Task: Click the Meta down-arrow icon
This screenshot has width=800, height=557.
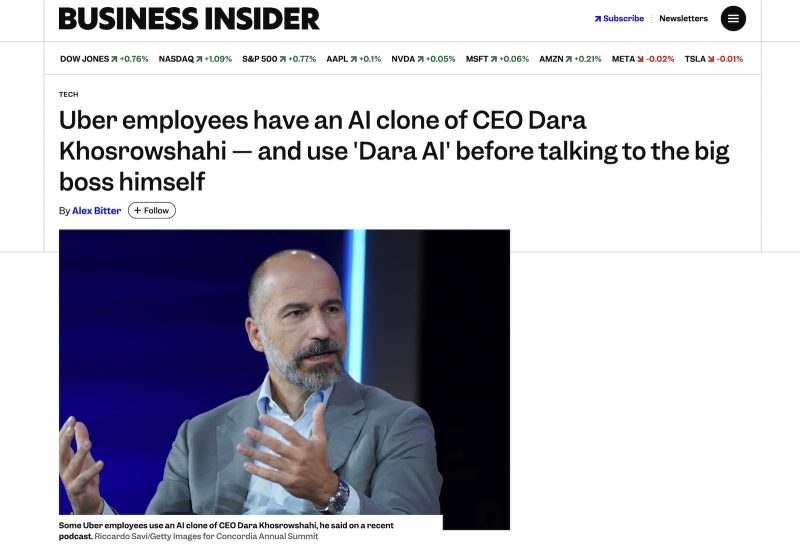Action: [641, 59]
